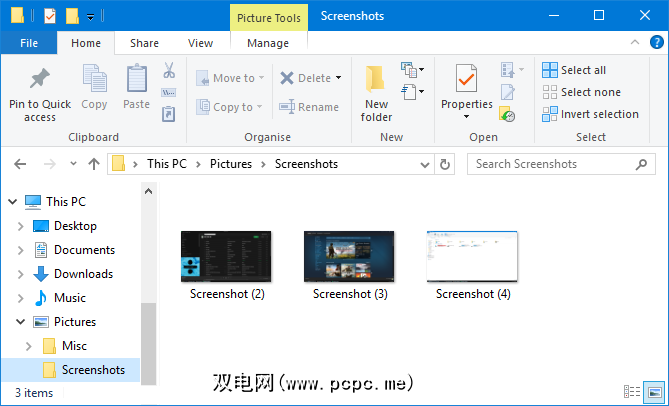Screen dimensions: 669x406
Task: Go up one folder level arrow
Action: [94, 164]
